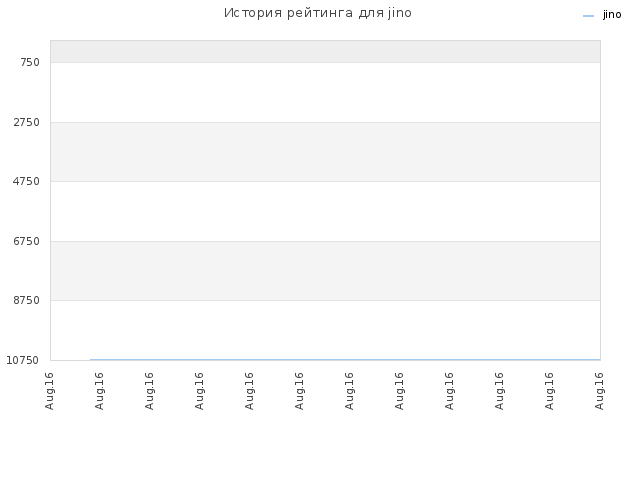640x480 pixels.
Task: Click the right end of the blue line
Action: tap(600, 360)
